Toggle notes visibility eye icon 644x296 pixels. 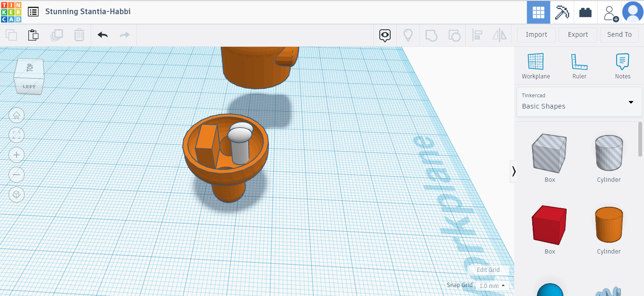385,35
